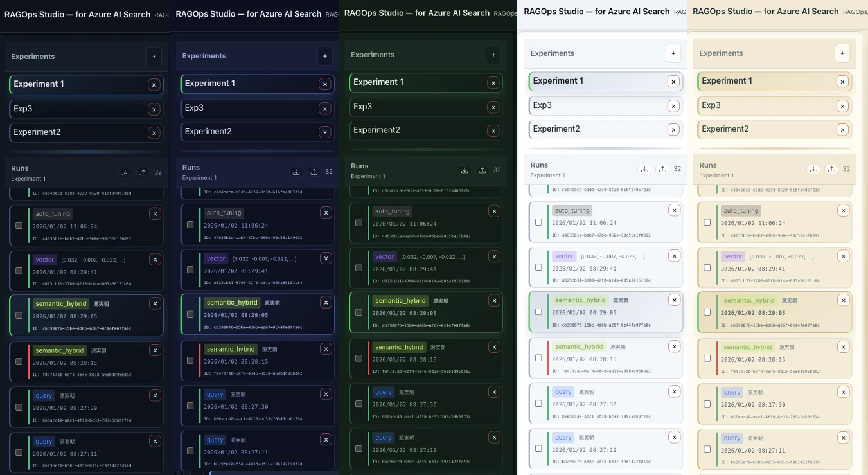Open the 08:27:11 query run card in the beige panel
This screenshot has height=475, width=868.
[775, 449]
